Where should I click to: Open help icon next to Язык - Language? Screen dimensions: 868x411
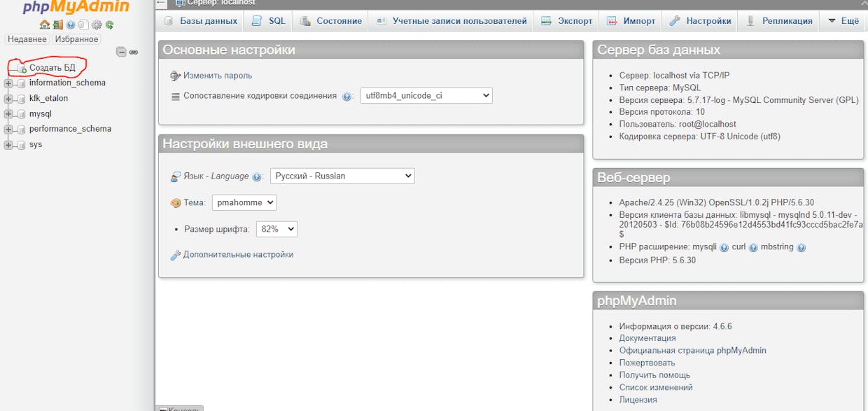257,177
